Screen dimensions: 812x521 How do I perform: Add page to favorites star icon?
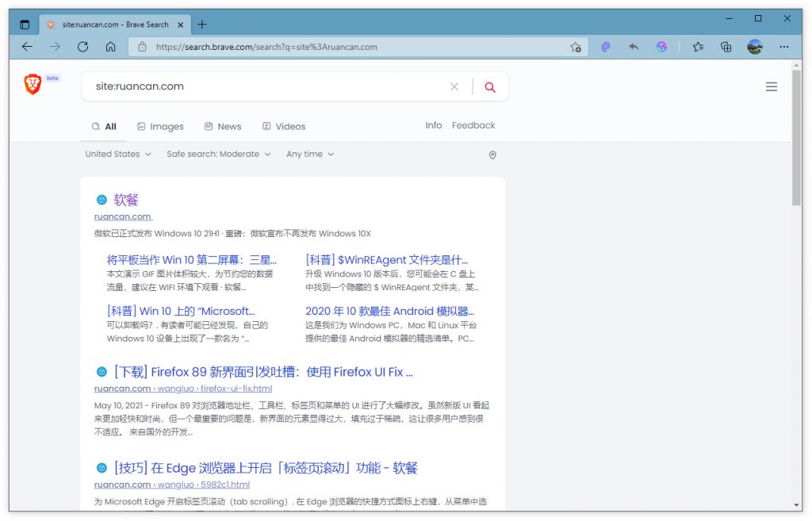coord(576,47)
